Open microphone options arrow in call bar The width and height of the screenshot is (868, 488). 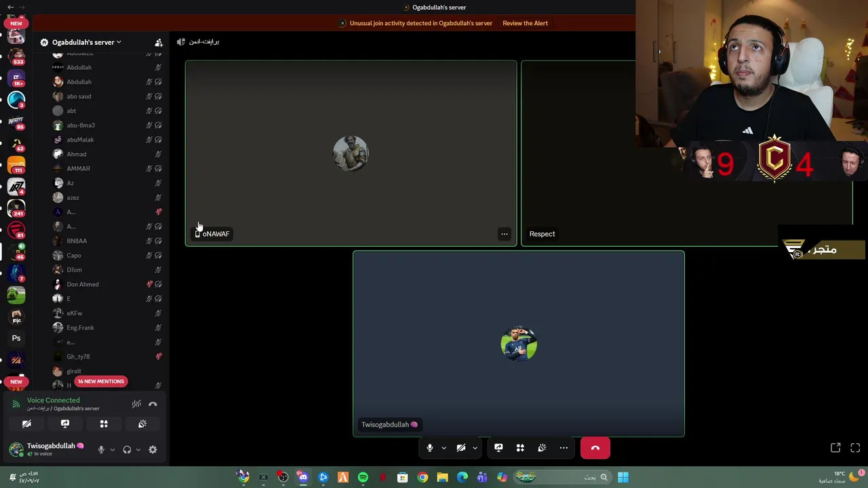point(443,448)
